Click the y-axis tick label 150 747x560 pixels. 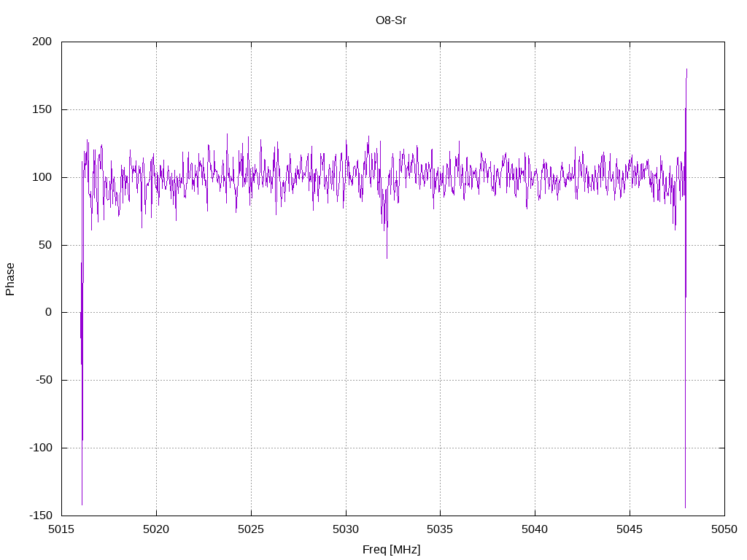point(42,109)
